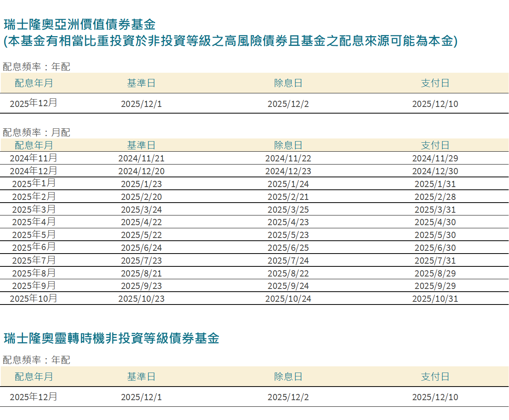
Task: Click the 2025/10/31 payment date cell
Action: [x=435, y=299]
